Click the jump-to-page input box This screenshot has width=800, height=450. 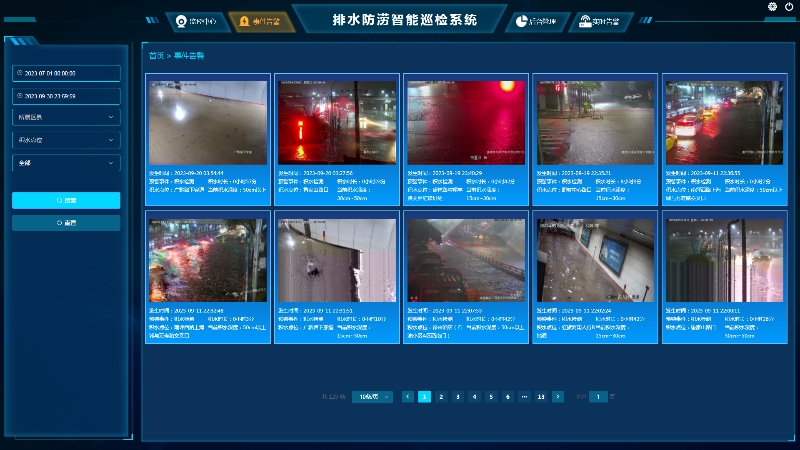(598, 397)
